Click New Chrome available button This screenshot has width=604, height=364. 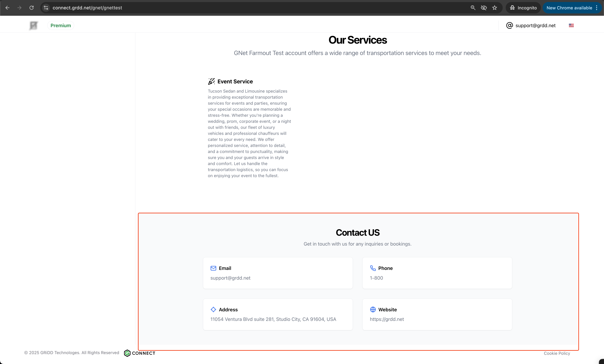(569, 8)
